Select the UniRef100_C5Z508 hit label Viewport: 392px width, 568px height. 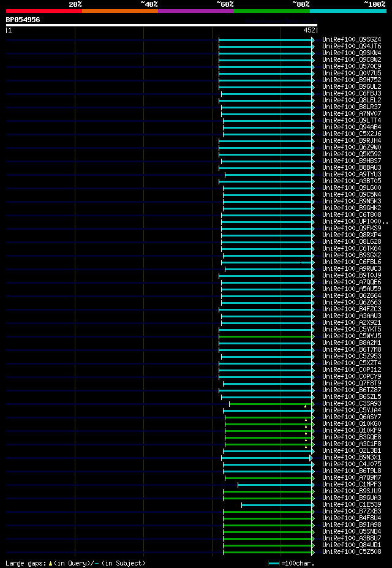[352, 551]
